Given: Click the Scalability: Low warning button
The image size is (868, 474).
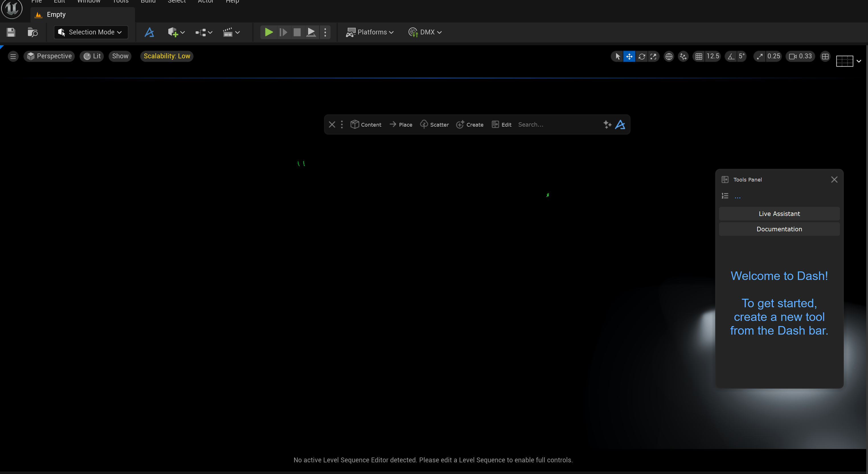Looking at the screenshot, I should pyautogui.click(x=167, y=56).
